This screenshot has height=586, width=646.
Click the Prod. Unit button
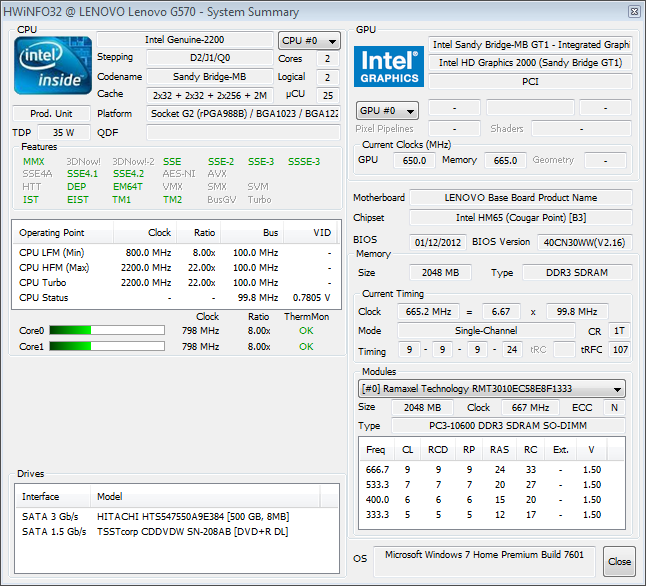tap(51, 114)
